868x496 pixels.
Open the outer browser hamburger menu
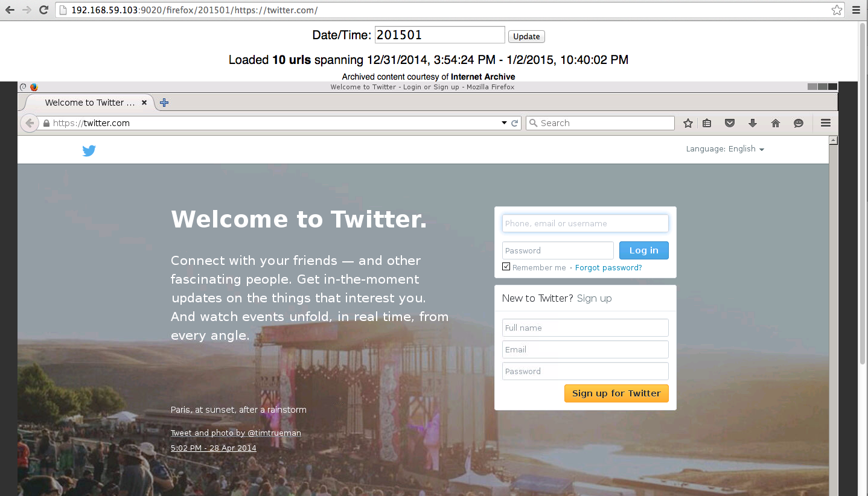[x=856, y=10]
